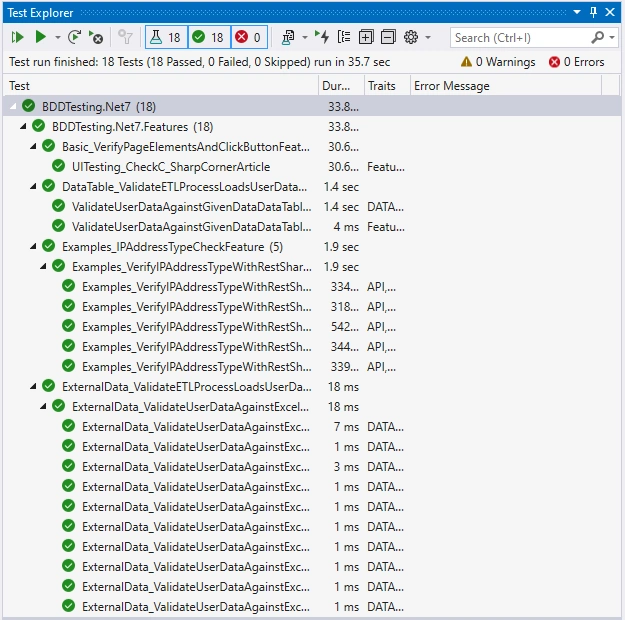
Task: Collapse BDDTesting.Net7 (18) root node
Action: tap(13, 106)
